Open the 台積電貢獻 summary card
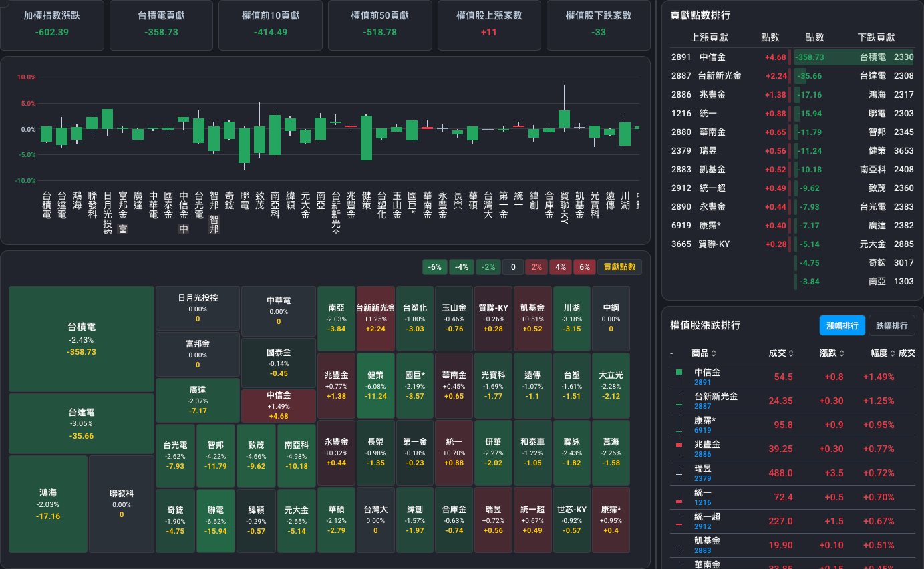Viewport: 924px width, 569px height. (x=161, y=25)
